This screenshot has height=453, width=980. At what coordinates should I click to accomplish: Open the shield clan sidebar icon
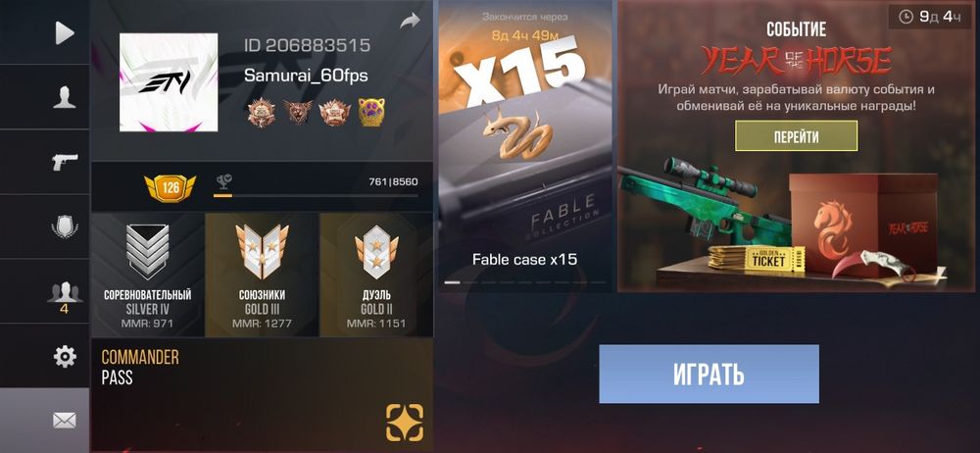click(x=65, y=226)
